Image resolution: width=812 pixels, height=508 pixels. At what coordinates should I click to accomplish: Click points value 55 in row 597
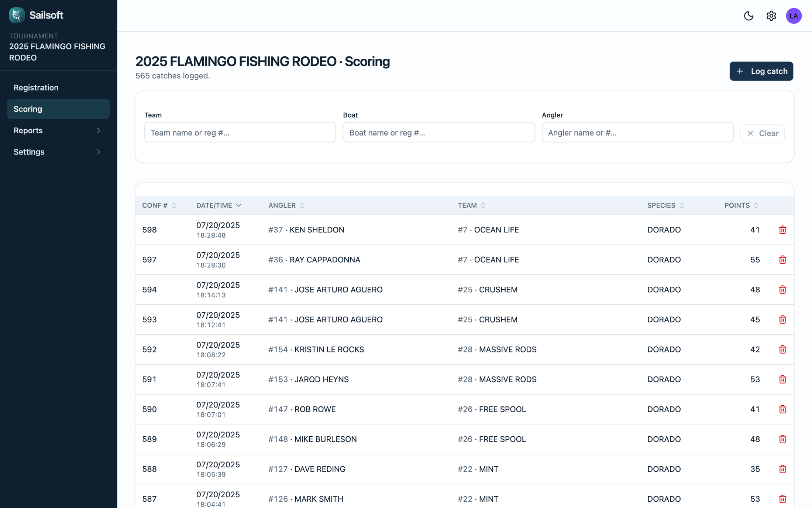click(x=755, y=260)
